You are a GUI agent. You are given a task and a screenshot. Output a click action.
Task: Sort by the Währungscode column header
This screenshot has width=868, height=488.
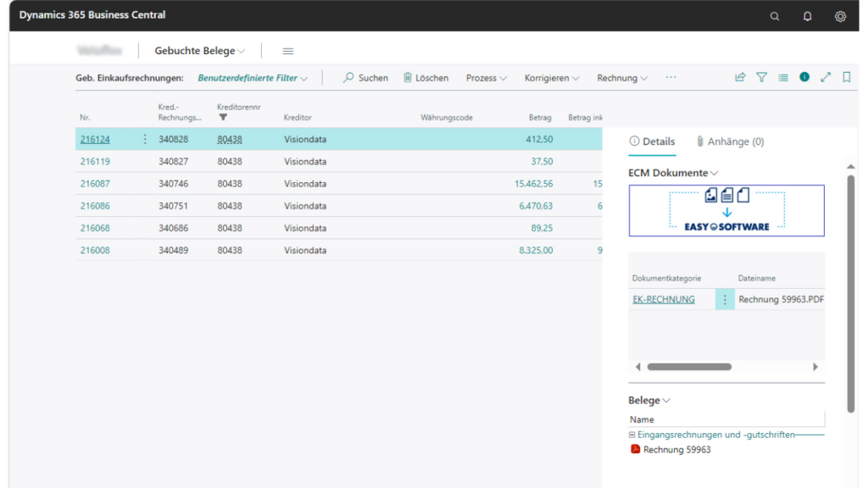coord(446,117)
